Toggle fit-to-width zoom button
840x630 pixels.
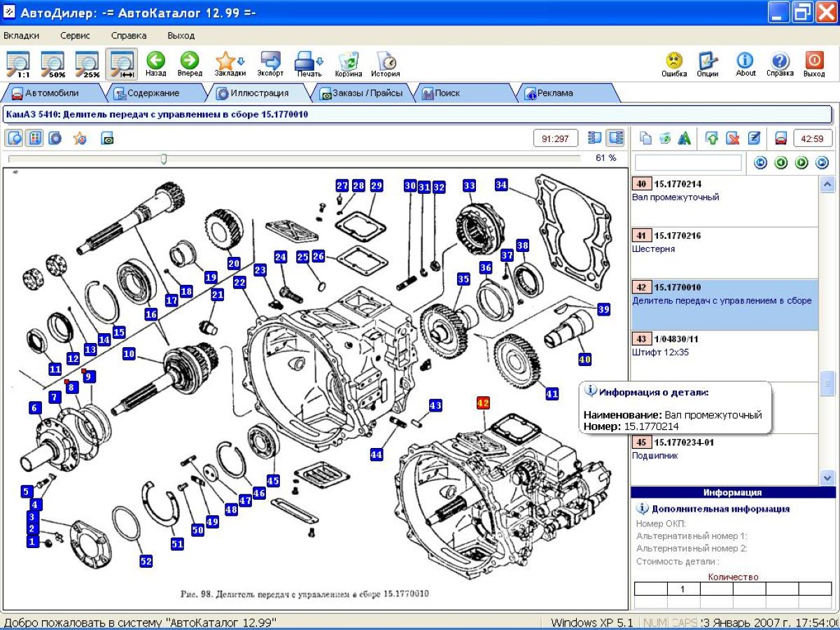tap(121, 64)
